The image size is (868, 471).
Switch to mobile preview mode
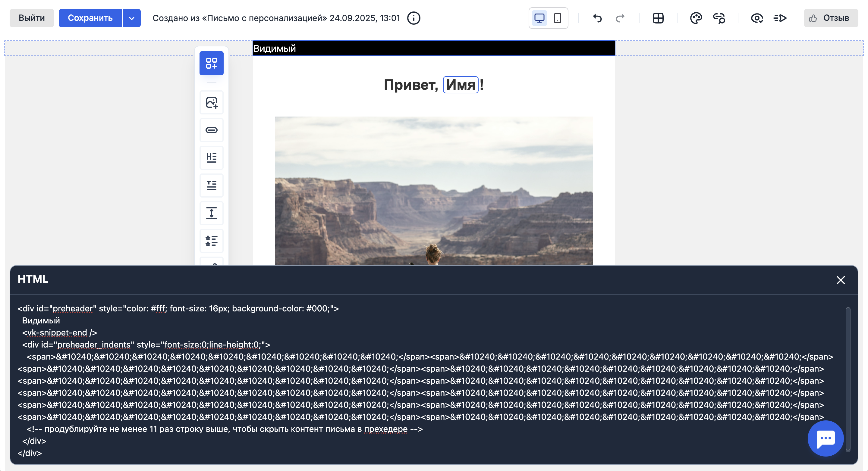tap(557, 18)
